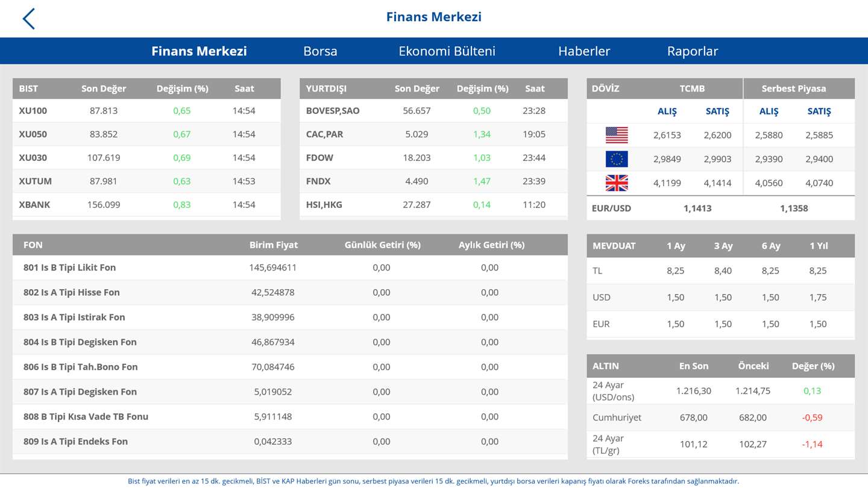Image resolution: width=868 pixels, height=488 pixels.
Task: Click the Birim Fiyat column header
Action: pyautogui.click(x=274, y=245)
